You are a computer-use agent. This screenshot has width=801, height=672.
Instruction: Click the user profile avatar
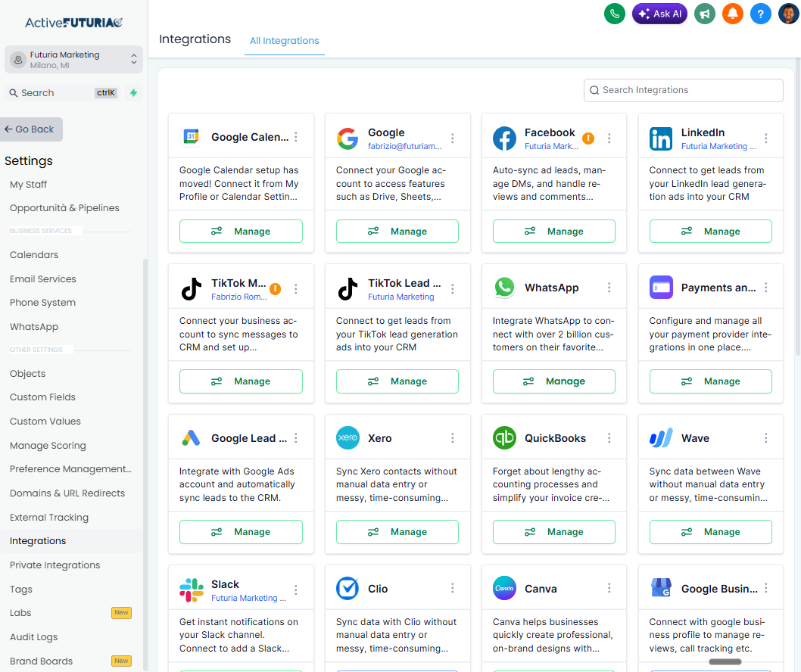[788, 14]
